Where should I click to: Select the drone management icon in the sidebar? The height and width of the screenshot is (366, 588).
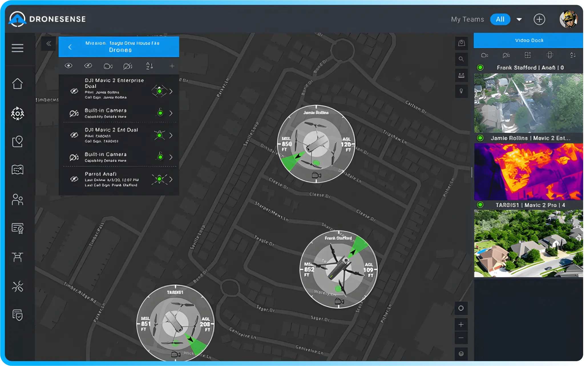click(x=18, y=257)
